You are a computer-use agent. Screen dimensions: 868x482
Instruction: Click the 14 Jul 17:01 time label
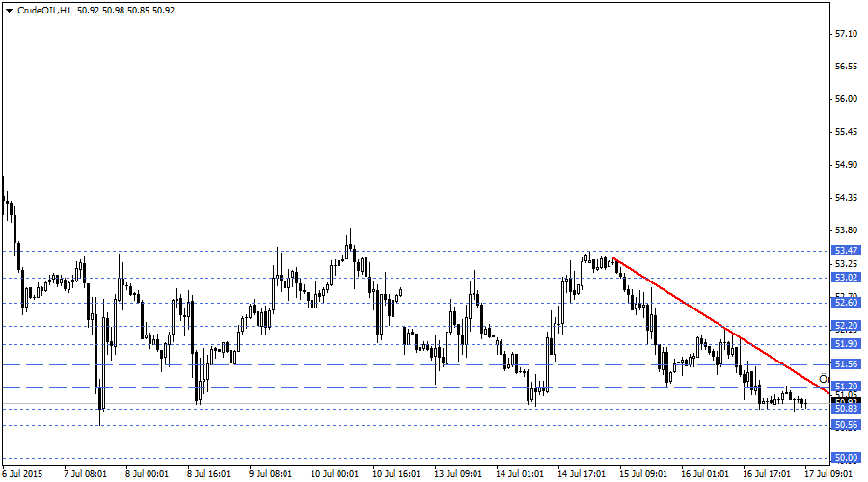(583, 474)
